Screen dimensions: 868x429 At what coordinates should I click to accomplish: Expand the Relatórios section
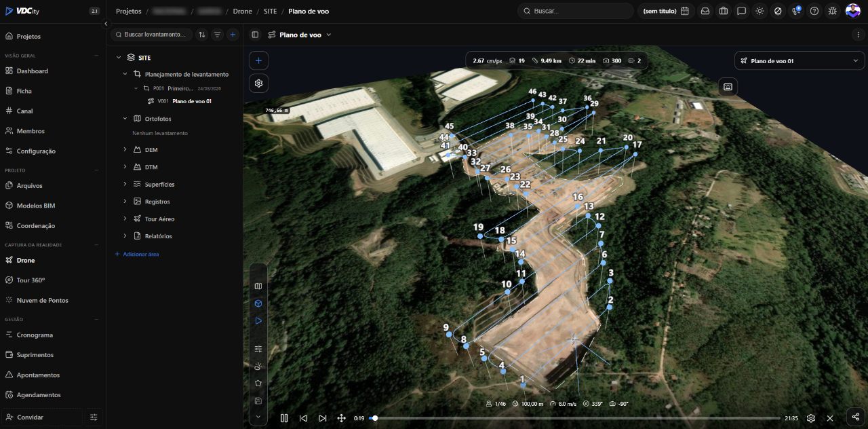pos(125,236)
